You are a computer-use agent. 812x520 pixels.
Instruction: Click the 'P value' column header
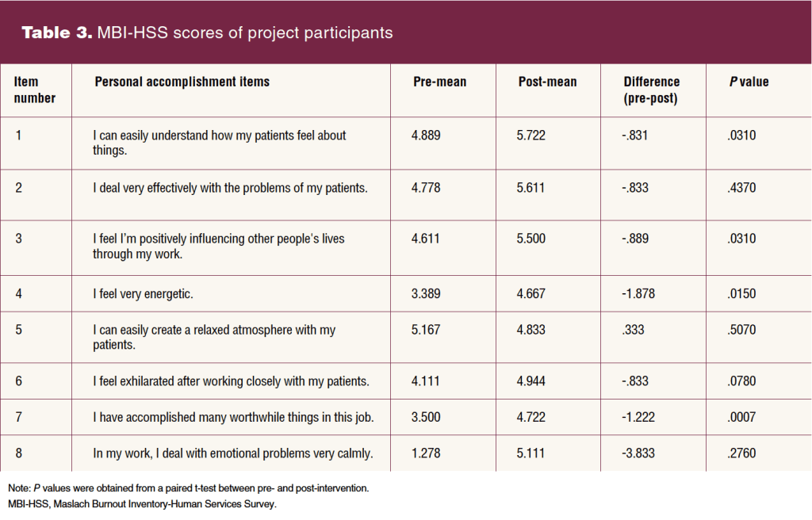748,82
